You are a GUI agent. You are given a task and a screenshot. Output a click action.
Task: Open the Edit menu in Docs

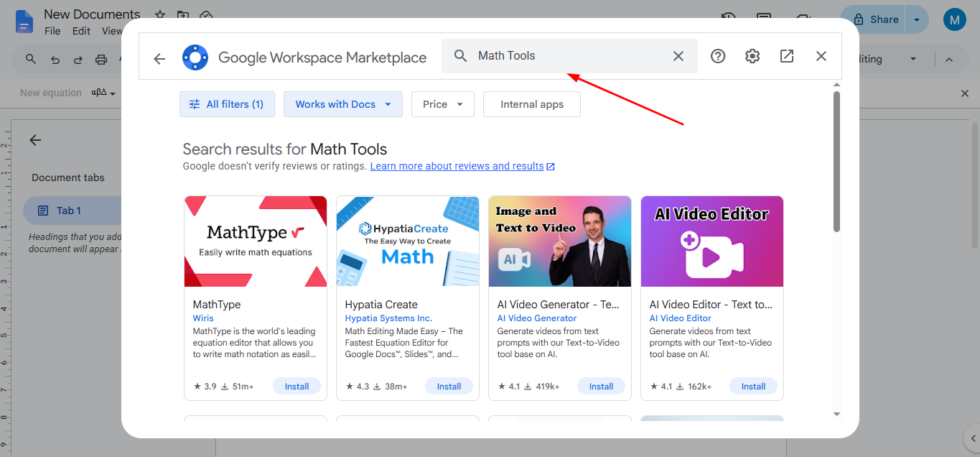click(x=81, y=31)
